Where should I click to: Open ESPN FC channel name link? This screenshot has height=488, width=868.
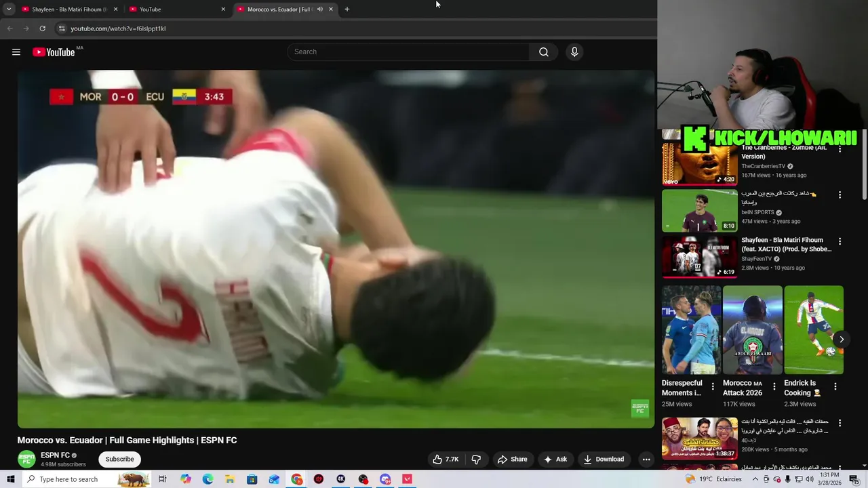click(x=55, y=455)
